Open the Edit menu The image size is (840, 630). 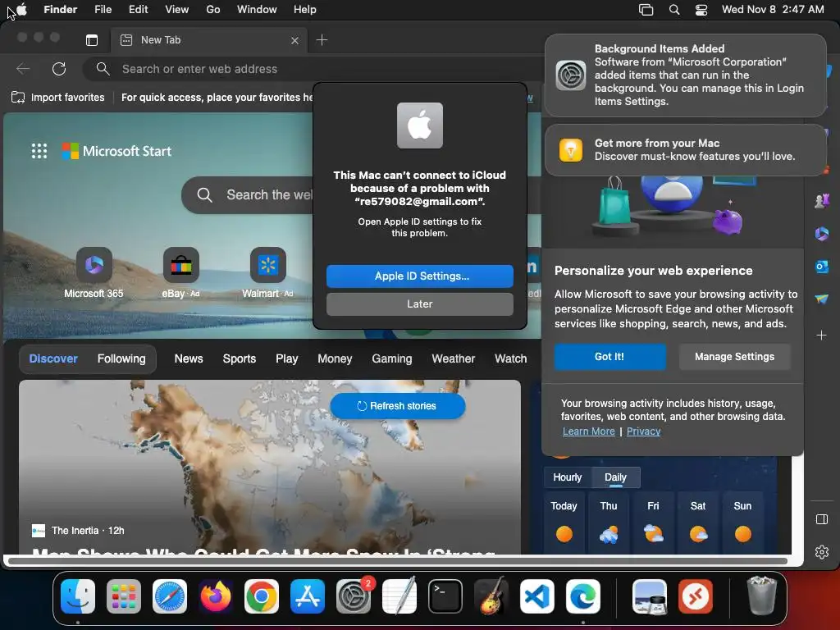[138, 10]
